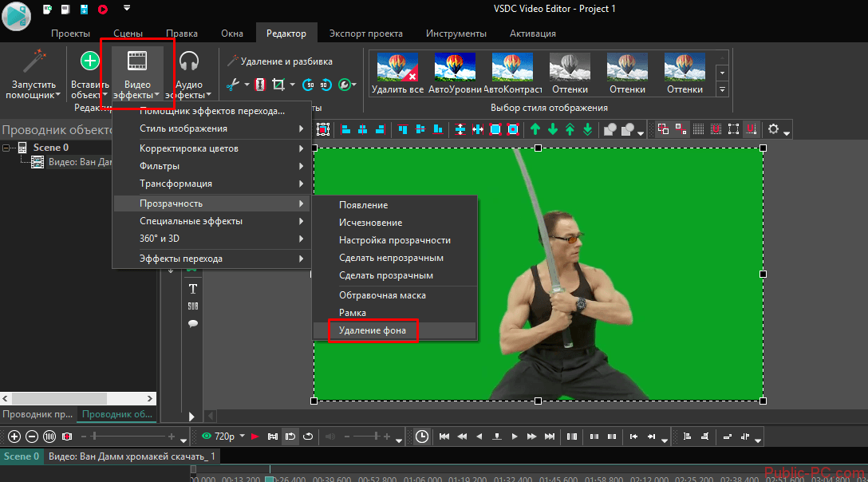
Task: Choose Удаление фона menu item
Action: pyautogui.click(x=394, y=330)
